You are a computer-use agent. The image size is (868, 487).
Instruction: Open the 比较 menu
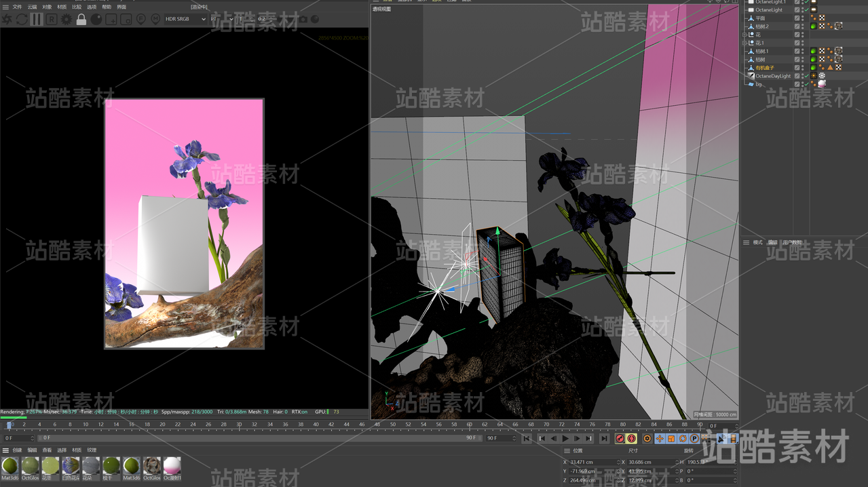click(77, 7)
